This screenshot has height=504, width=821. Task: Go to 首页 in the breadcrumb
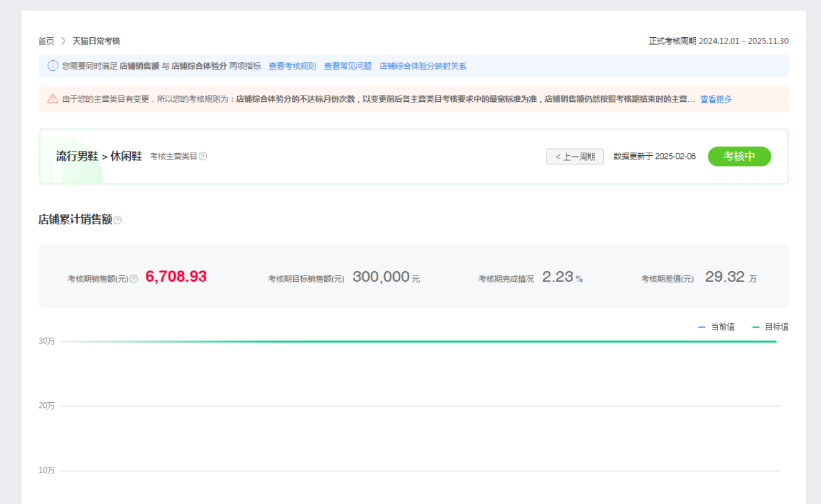coord(46,41)
